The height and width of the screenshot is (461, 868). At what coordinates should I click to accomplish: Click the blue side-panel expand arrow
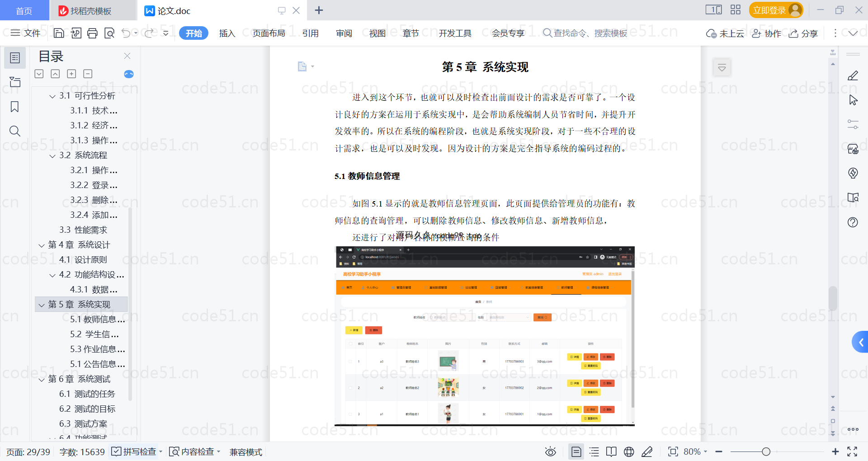click(860, 342)
